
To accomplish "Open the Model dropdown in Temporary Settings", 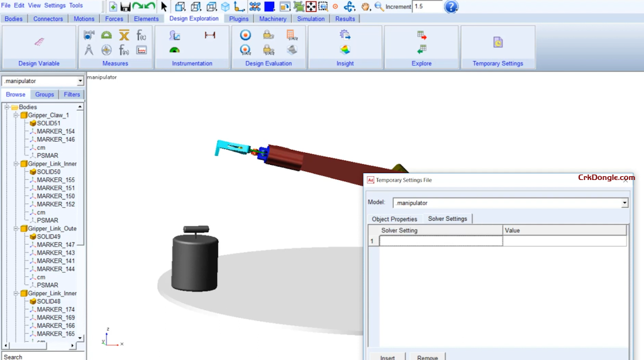I will [624, 203].
